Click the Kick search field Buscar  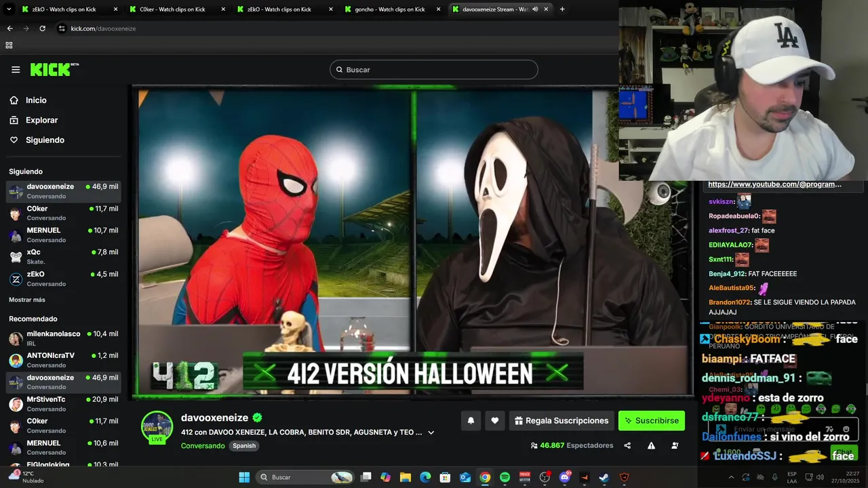(x=434, y=70)
